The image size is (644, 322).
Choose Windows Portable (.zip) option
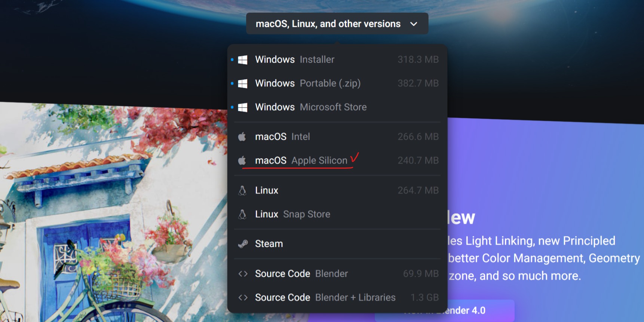click(337, 83)
